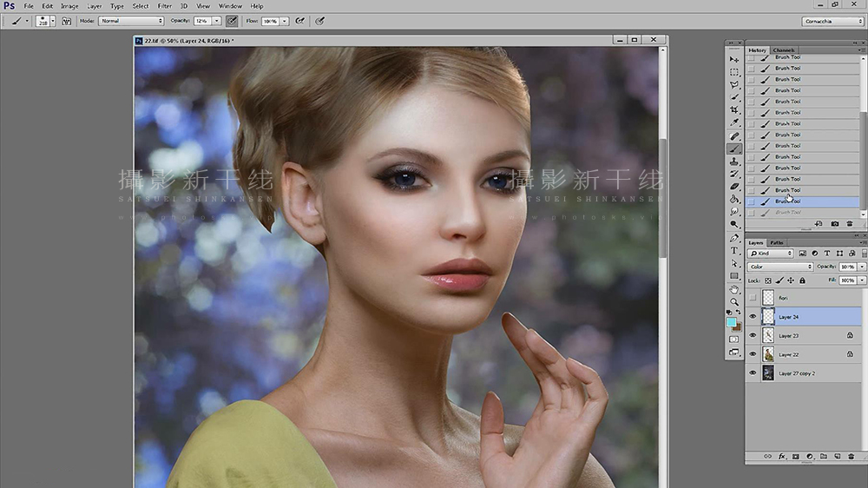
Task: Select the Clone Stamp tool
Action: coord(734,162)
